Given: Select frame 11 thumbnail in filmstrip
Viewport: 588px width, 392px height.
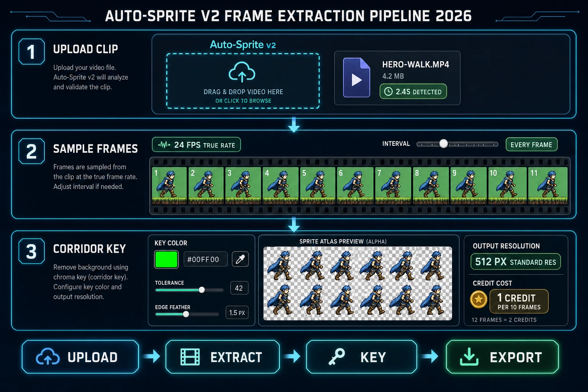Looking at the screenshot, I should [548, 186].
